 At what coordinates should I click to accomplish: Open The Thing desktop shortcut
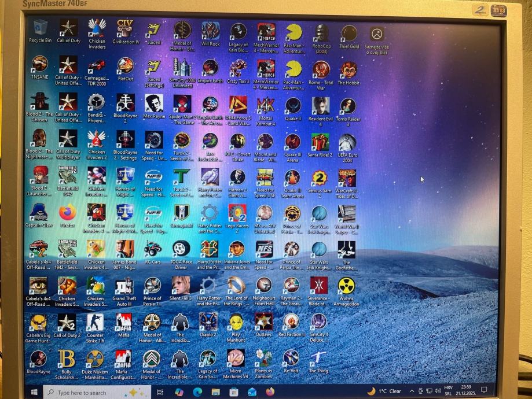[x=318, y=363]
